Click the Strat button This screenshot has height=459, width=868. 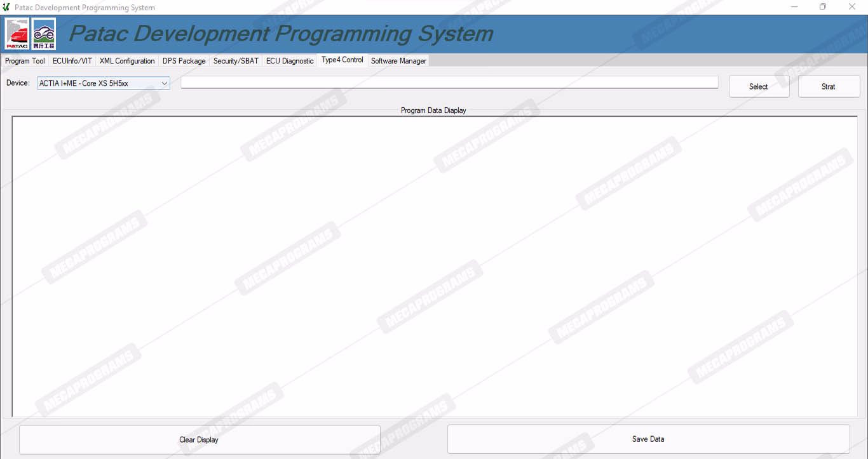pos(829,86)
